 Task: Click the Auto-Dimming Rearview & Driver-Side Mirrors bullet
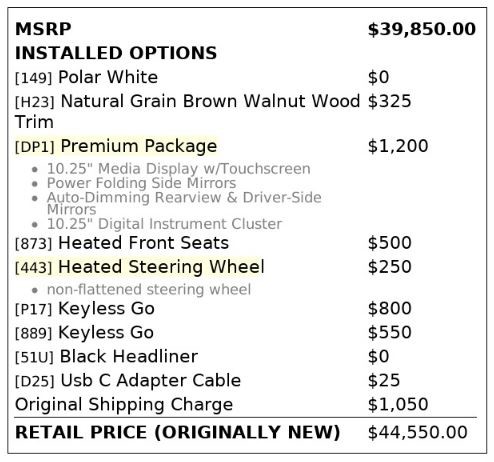184,203
